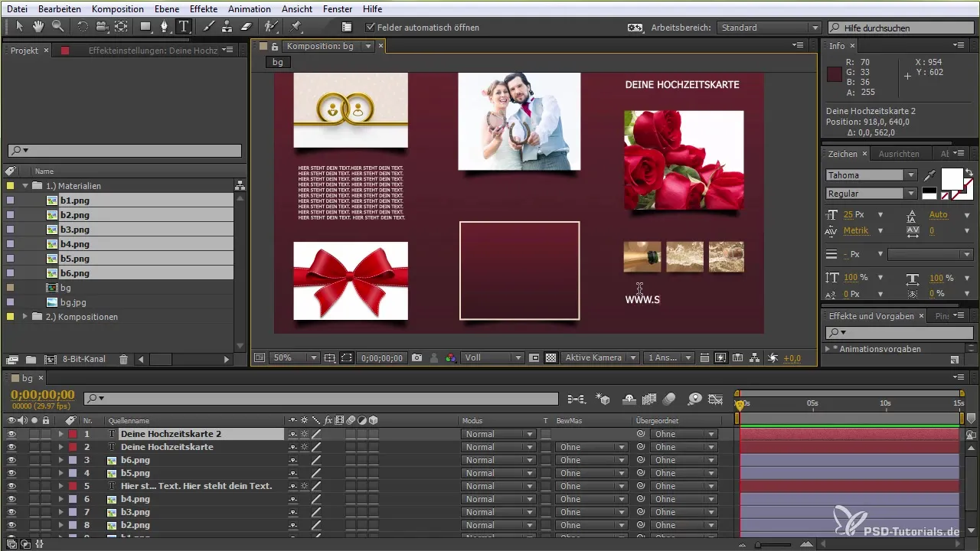Toggle visibility of b3.png layer
The image size is (980, 551).
click(x=11, y=512)
